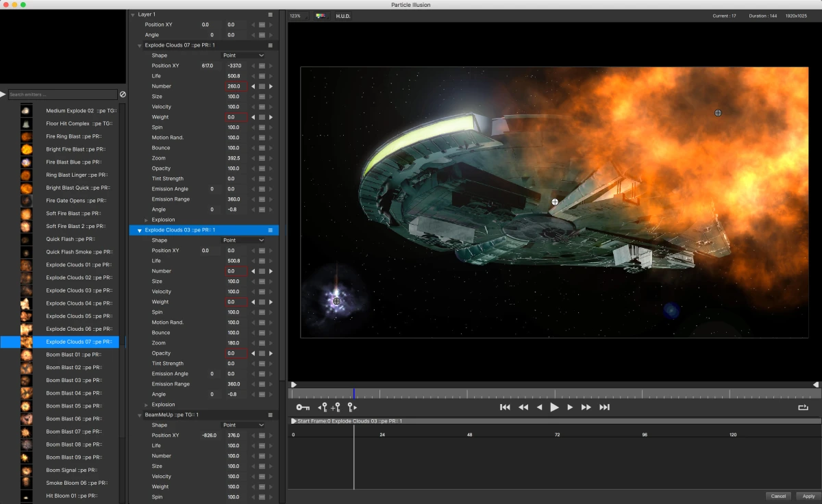Click the blue playhead on the timeline ruler

pos(354,393)
